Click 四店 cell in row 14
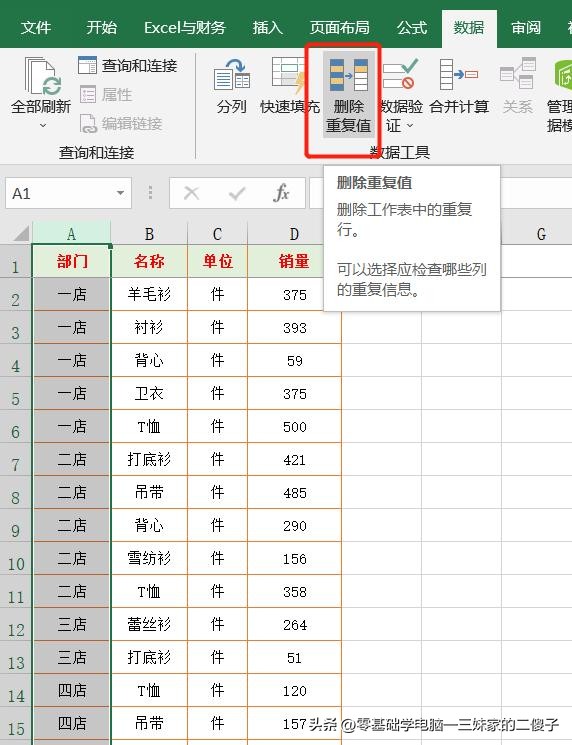The height and width of the screenshot is (745, 572). tap(72, 690)
